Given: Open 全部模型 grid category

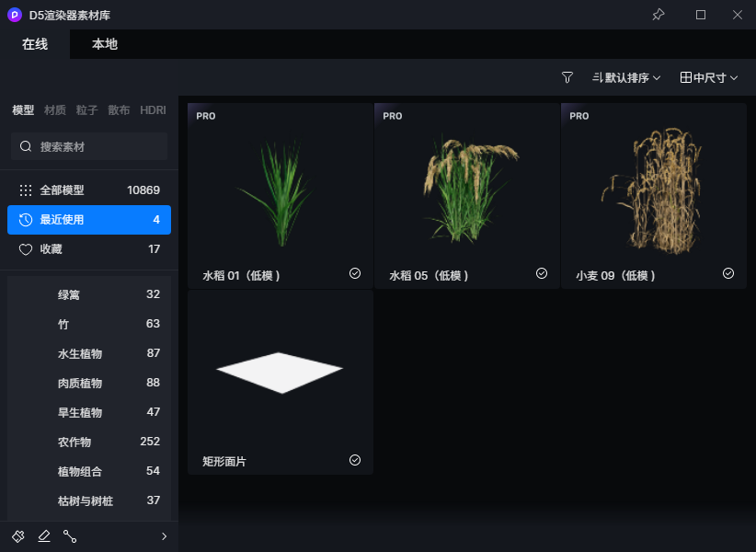Looking at the screenshot, I should pos(89,190).
